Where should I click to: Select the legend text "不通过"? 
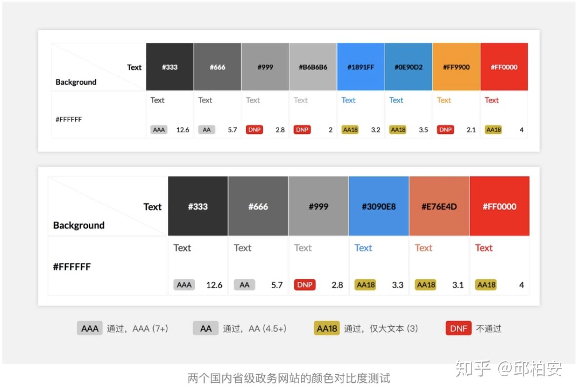pyautogui.click(x=489, y=329)
